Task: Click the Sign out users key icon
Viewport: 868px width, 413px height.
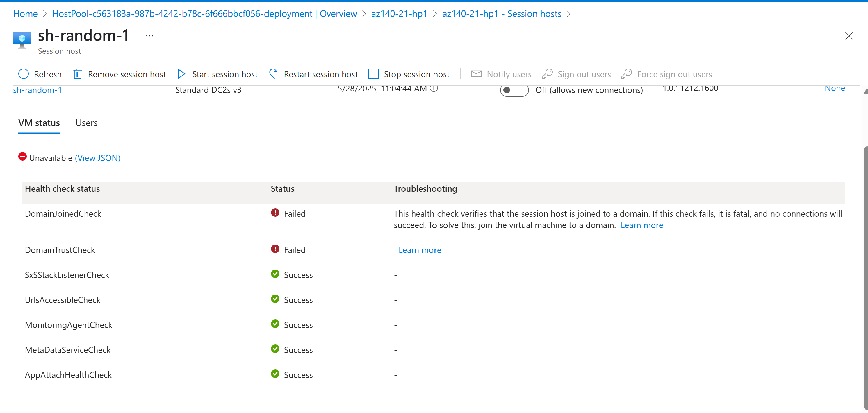Action: (547, 74)
